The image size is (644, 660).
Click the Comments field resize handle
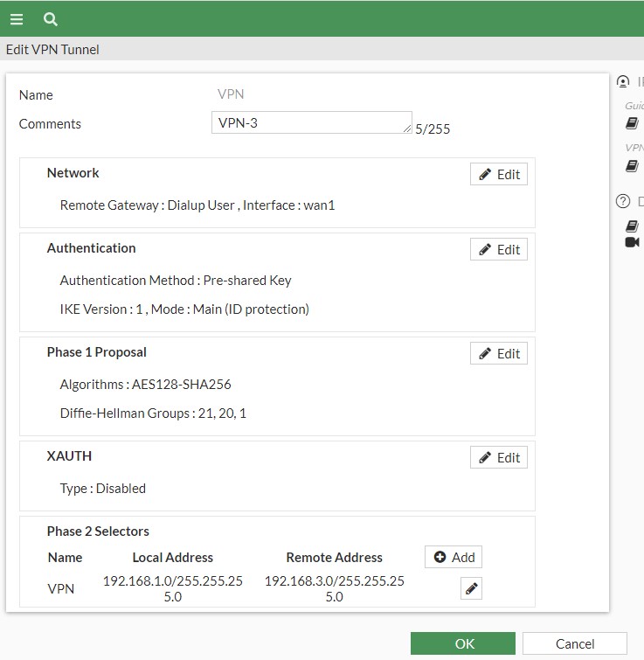point(407,129)
